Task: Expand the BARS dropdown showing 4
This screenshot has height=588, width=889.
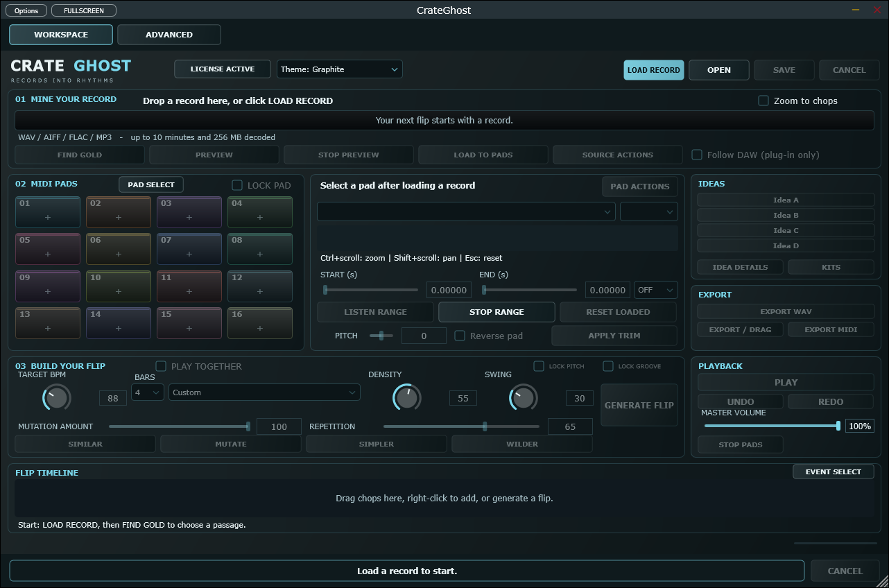Action: click(x=148, y=392)
